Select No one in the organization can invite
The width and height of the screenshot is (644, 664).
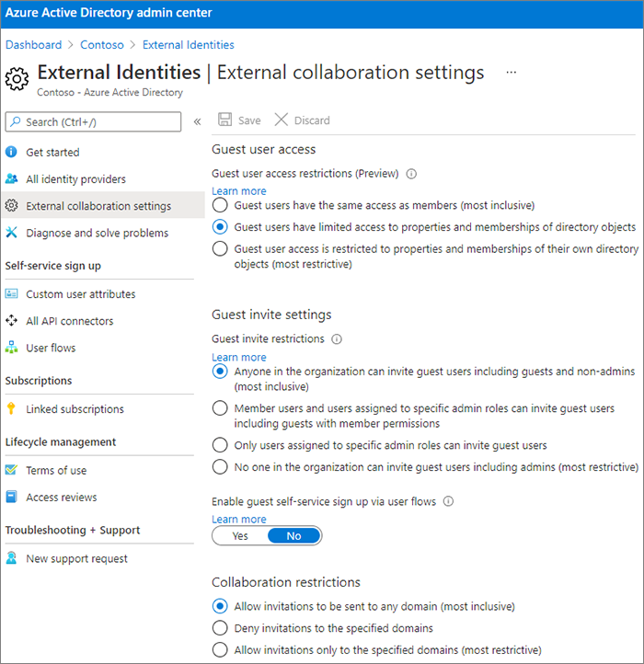220,466
